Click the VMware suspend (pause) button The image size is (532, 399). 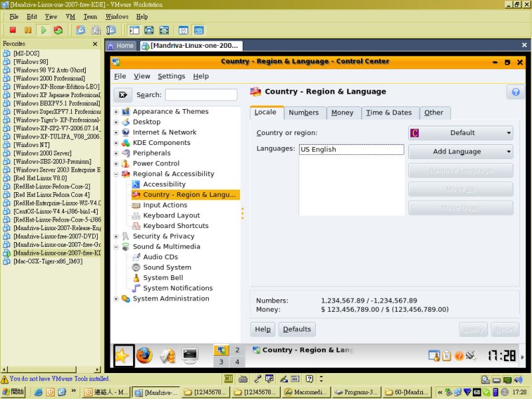(27, 30)
